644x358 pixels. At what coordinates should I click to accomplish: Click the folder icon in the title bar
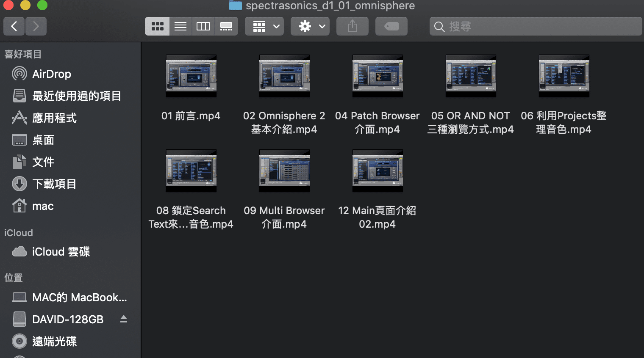coord(235,5)
